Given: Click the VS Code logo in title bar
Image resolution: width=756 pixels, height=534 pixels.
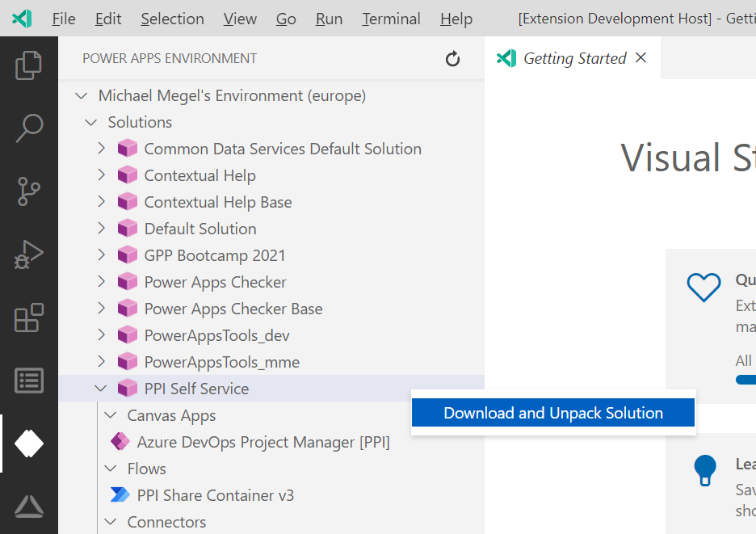Looking at the screenshot, I should (22, 19).
